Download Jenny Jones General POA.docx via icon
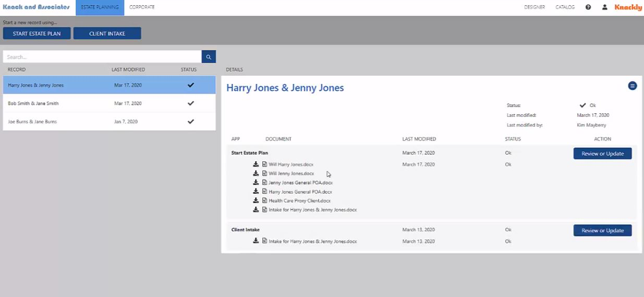 pyautogui.click(x=256, y=183)
